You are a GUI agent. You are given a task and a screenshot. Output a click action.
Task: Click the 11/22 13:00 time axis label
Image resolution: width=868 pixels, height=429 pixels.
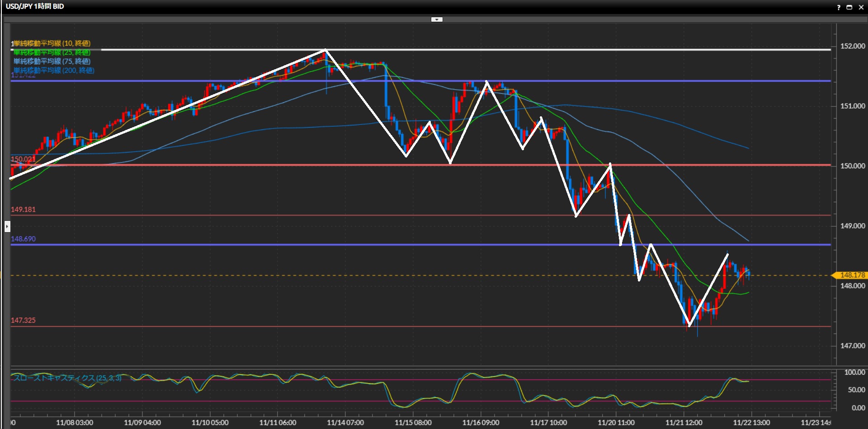tap(751, 423)
